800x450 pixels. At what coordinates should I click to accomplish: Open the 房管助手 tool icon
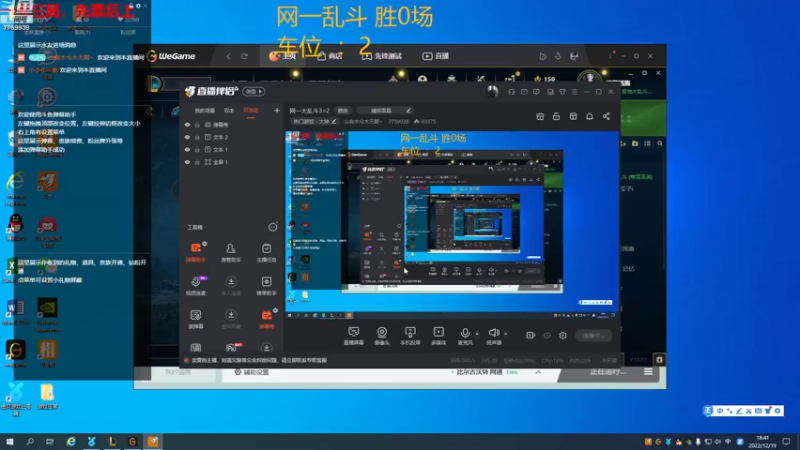pos(231,253)
